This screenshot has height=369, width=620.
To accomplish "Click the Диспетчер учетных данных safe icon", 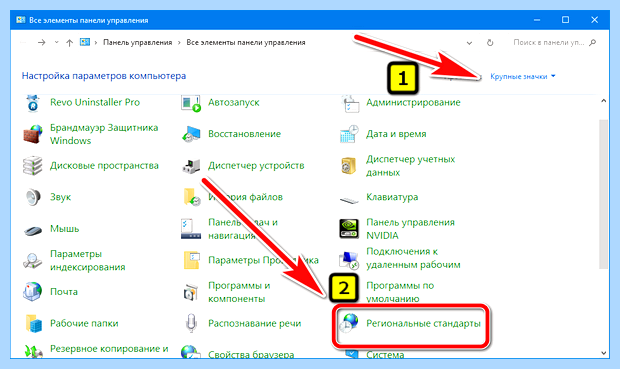I will tap(349, 166).
